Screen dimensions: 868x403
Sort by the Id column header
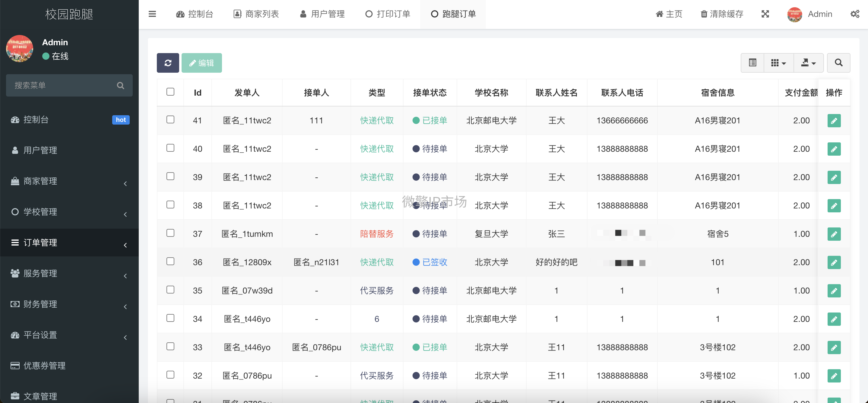[198, 93]
